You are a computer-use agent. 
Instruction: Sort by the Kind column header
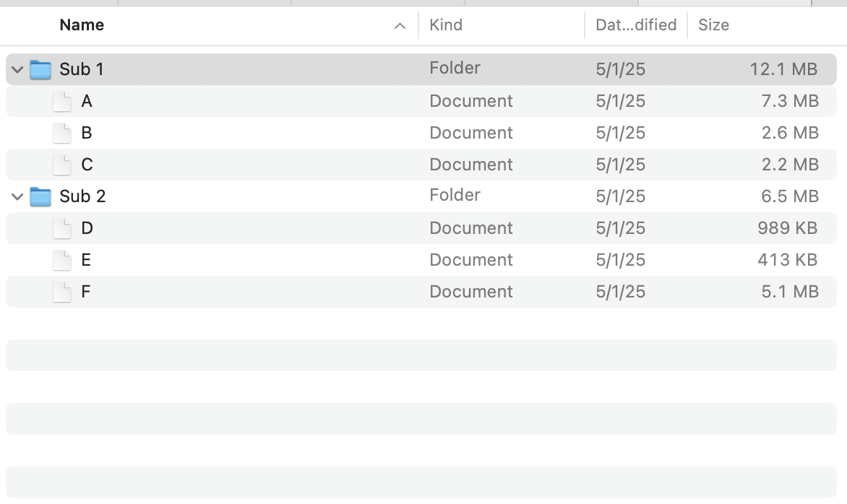(446, 25)
